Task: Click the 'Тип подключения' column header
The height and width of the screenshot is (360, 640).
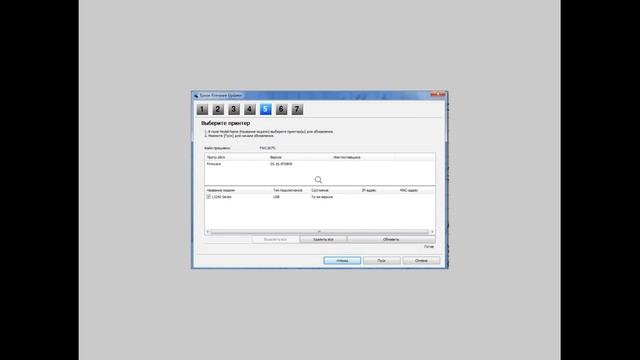Action: coord(288,190)
